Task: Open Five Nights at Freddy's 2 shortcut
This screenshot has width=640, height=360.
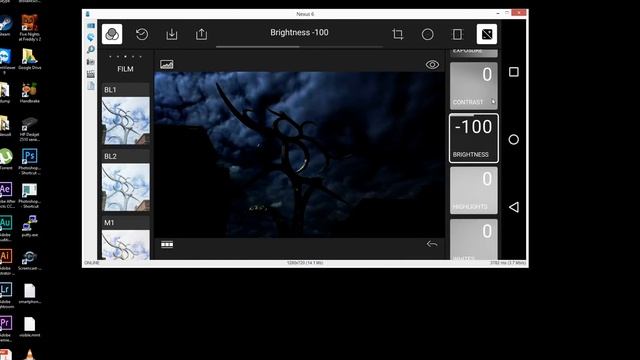Action: (29, 28)
